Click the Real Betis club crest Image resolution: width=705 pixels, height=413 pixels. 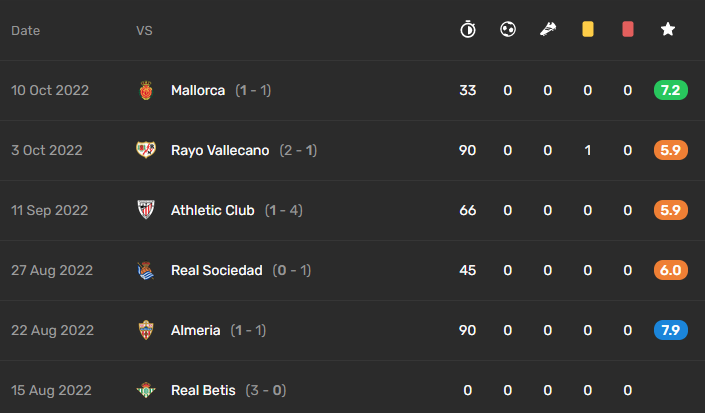click(146, 390)
